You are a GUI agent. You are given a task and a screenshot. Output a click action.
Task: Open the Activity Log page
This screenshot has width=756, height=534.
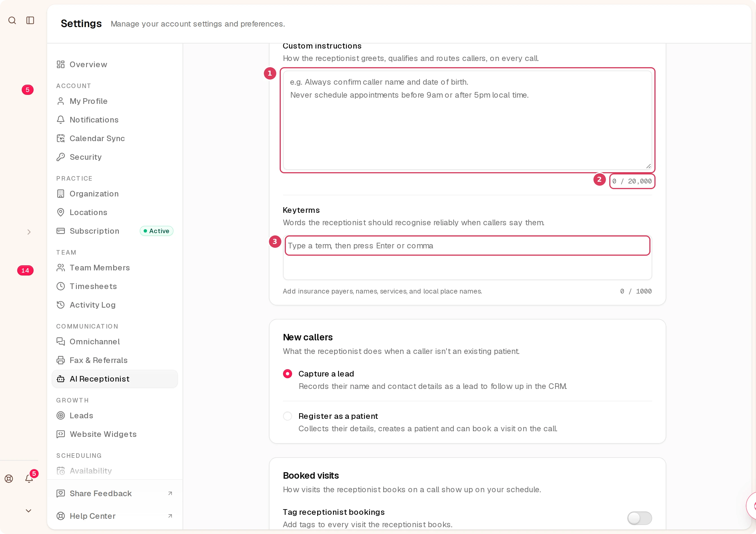(x=115, y=305)
